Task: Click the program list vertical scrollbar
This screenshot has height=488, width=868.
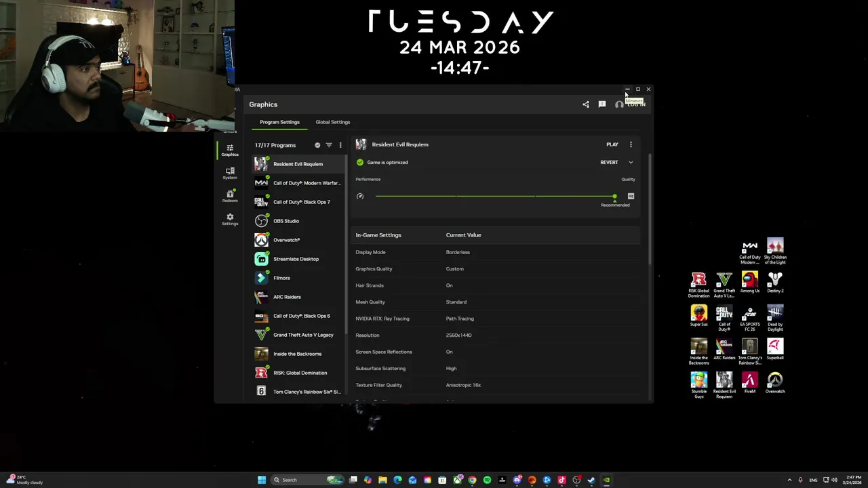Action: [x=347, y=244]
